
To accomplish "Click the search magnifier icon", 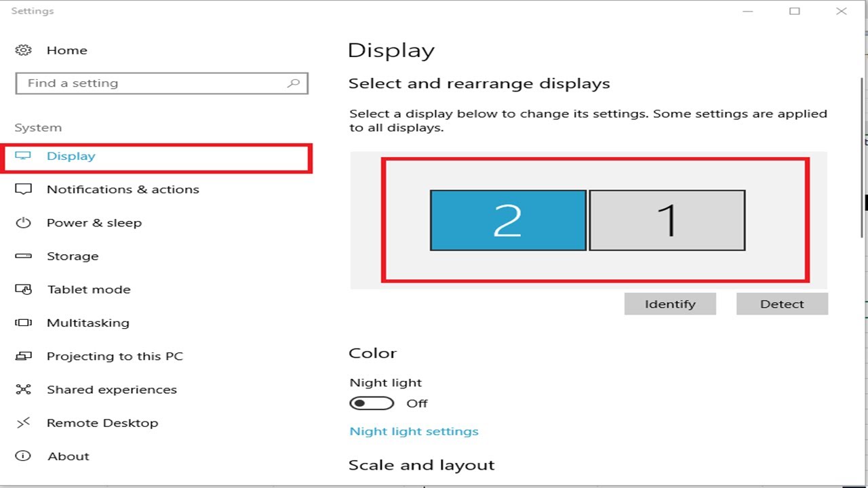I will pyautogui.click(x=294, y=83).
